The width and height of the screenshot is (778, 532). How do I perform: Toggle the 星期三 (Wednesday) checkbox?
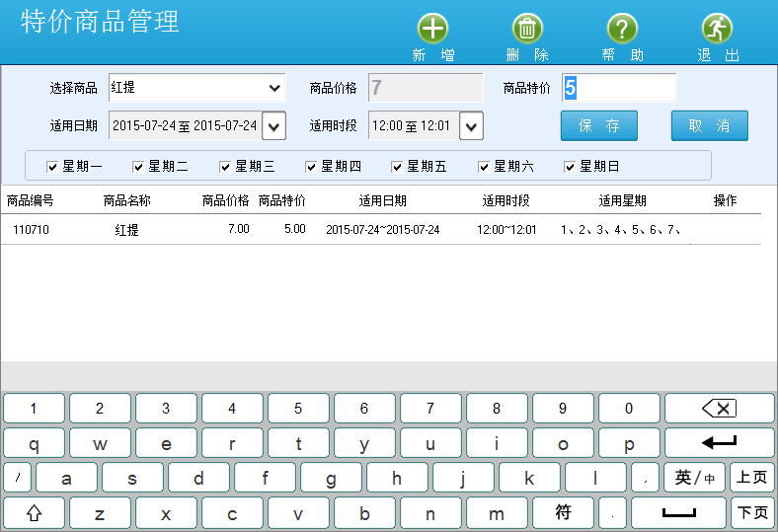point(225,167)
